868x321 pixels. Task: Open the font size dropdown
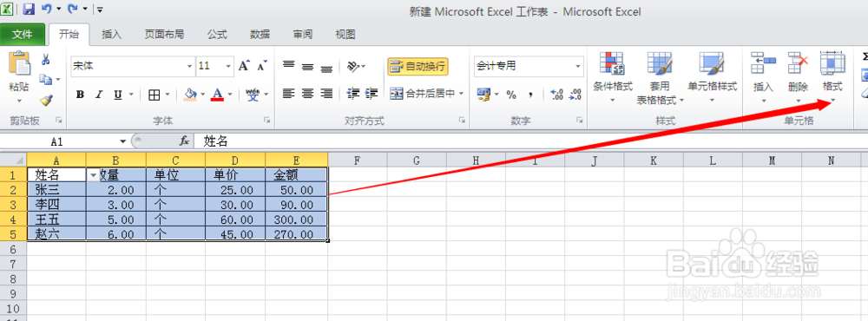point(228,67)
